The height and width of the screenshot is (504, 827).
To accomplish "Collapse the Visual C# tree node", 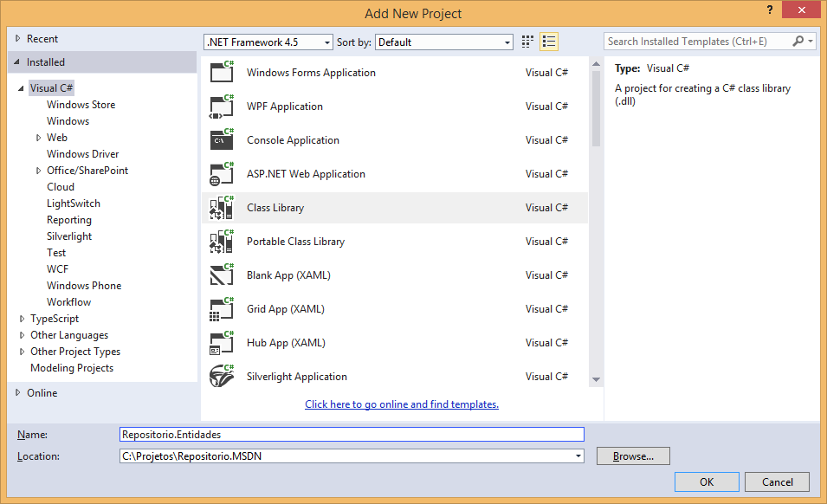I will click(21, 88).
